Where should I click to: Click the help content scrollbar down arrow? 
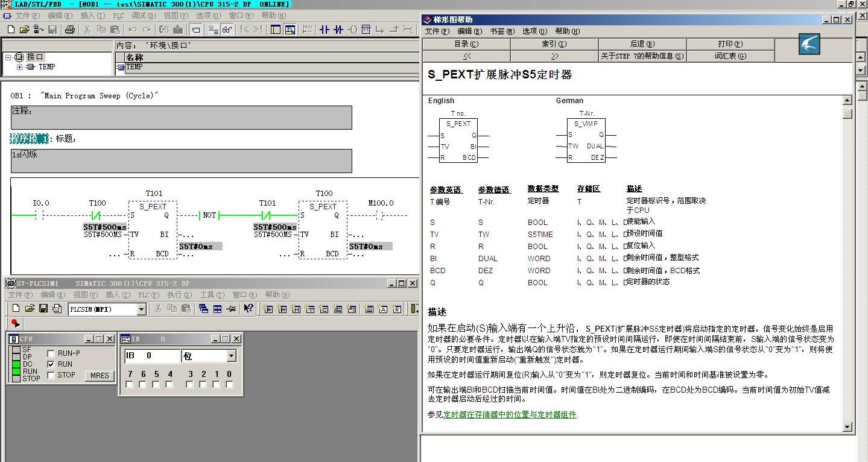(x=847, y=427)
